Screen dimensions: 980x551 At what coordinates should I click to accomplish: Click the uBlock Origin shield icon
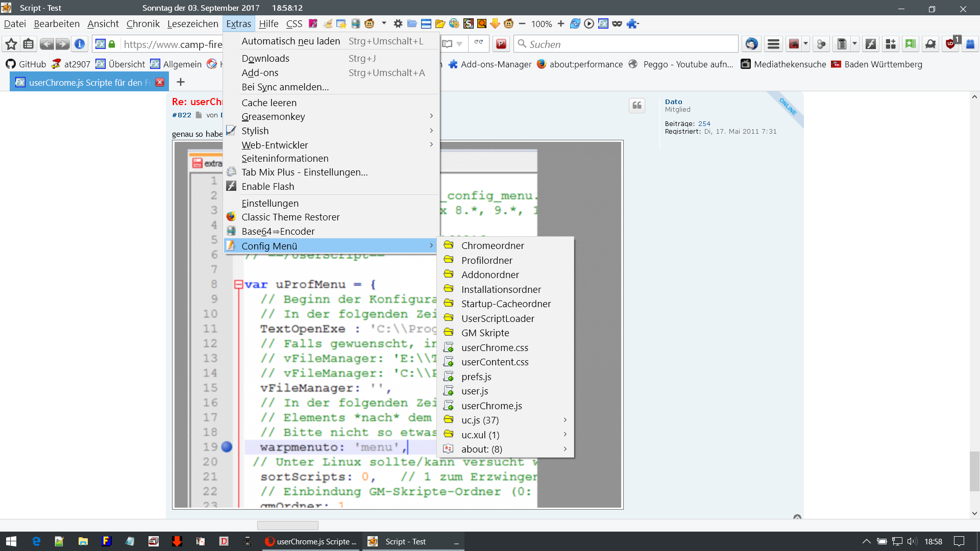[x=950, y=44]
